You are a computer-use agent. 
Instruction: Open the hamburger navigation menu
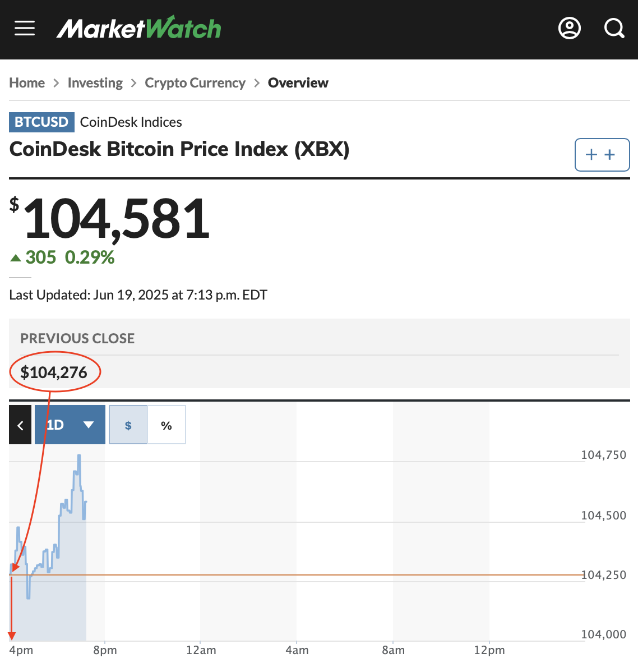25,28
